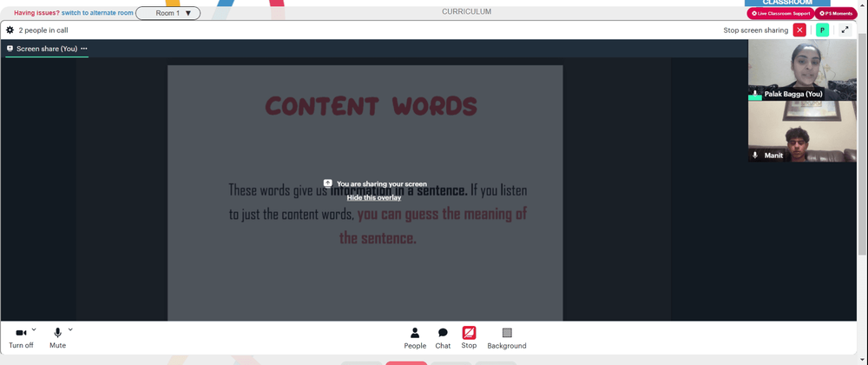The image size is (868, 365).
Task: Click the 2 people in call label
Action: 43,30
